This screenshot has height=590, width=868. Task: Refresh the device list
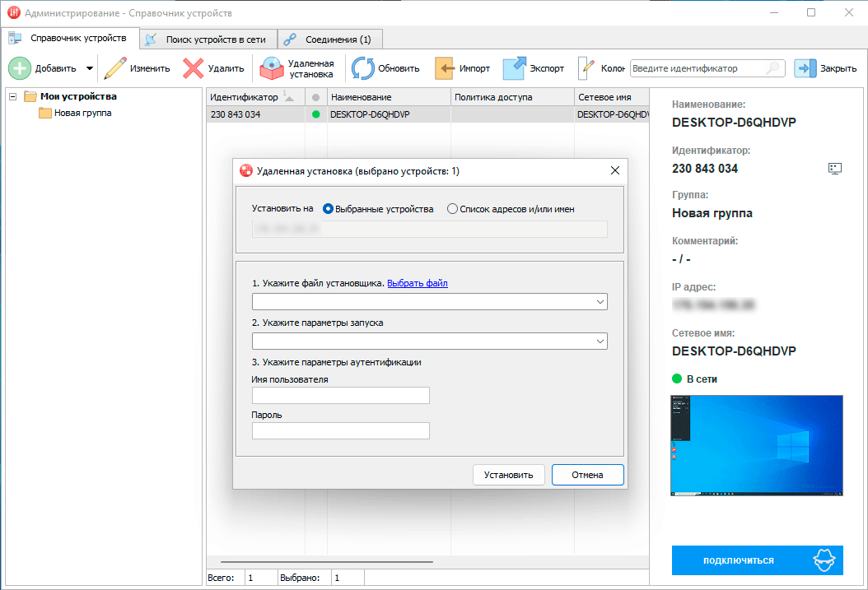point(386,68)
